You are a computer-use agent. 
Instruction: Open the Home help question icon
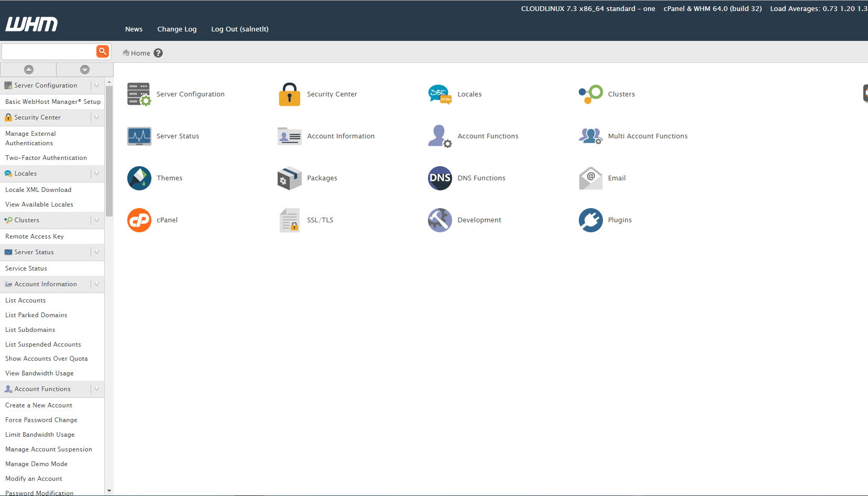(x=158, y=53)
